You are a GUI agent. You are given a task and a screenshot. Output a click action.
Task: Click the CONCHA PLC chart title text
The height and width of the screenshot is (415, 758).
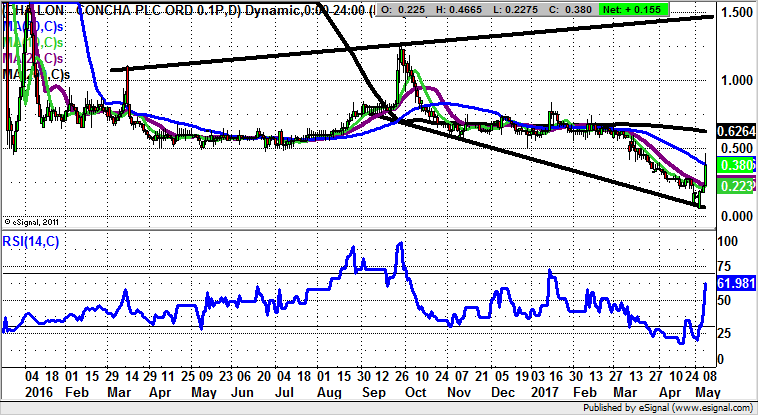pos(150,11)
